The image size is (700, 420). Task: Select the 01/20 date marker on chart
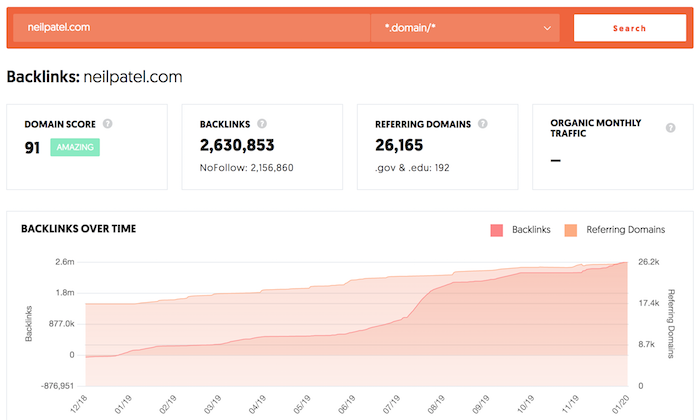point(620,404)
